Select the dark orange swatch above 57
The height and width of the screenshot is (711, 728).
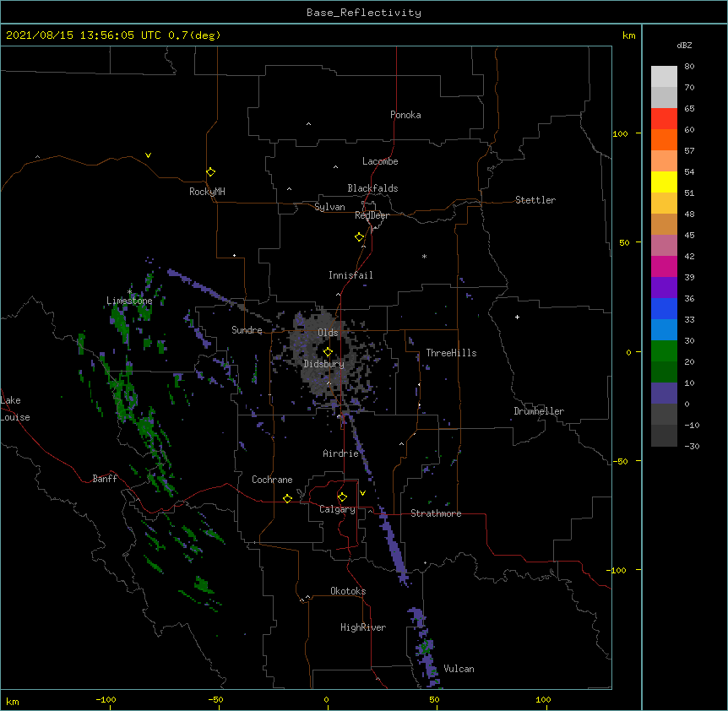[x=664, y=139]
